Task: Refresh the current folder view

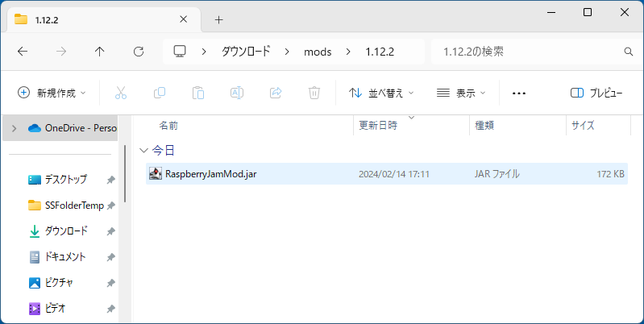Action: click(138, 52)
